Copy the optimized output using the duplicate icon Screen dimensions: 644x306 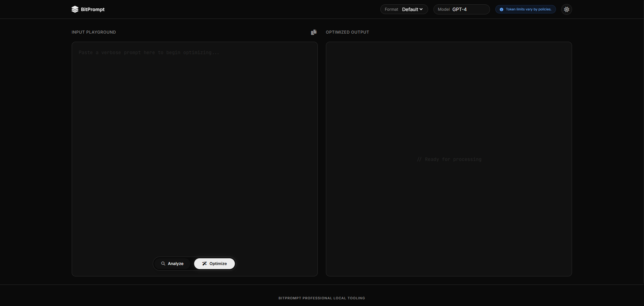tap(314, 32)
